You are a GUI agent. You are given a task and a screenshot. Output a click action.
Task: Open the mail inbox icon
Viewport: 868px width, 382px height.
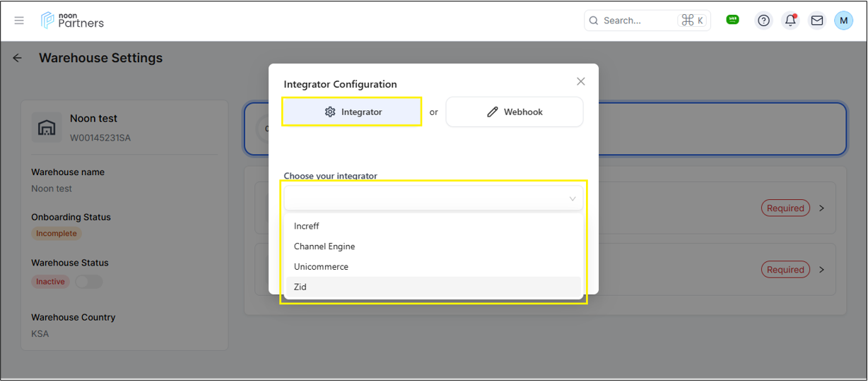[x=816, y=20]
